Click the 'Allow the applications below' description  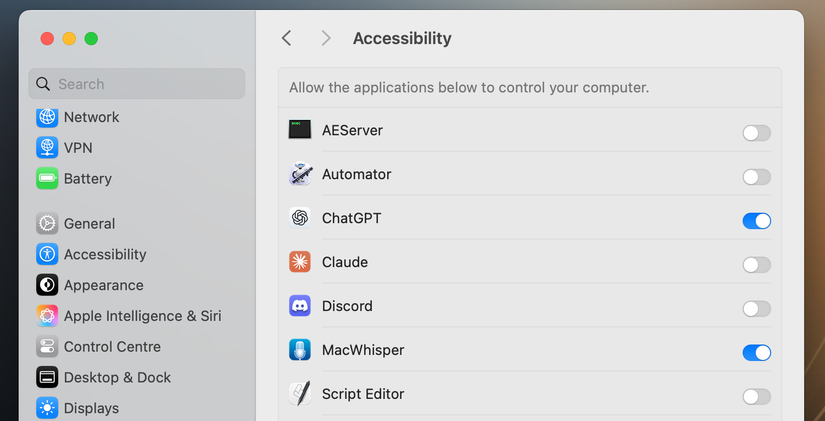(469, 87)
